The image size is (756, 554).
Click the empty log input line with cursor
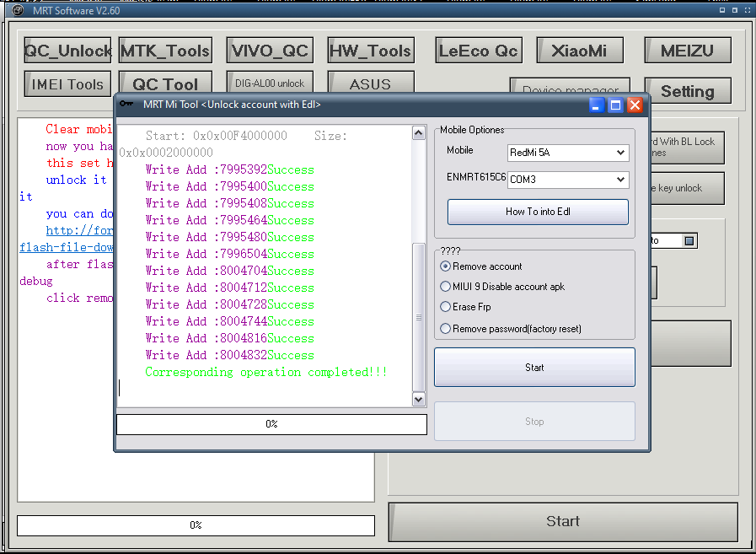coord(264,389)
